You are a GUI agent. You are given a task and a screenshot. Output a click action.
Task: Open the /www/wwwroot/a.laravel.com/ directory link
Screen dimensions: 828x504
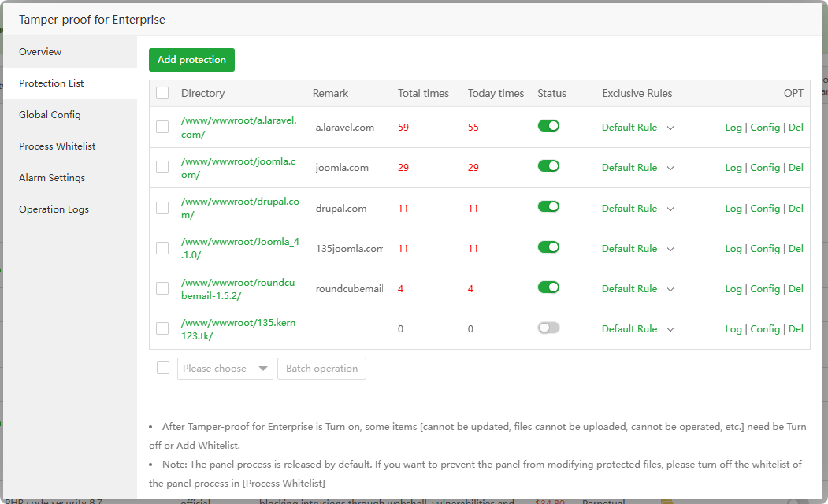[239, 128]
